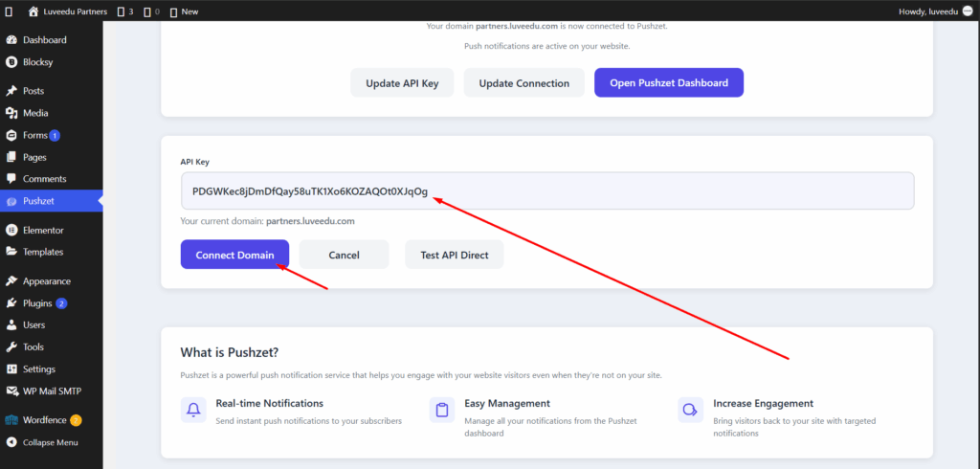Open the WP Mail SMTP envelope icon
The image size is (980, 469).
pyautogui.click(x=11, y=391)
